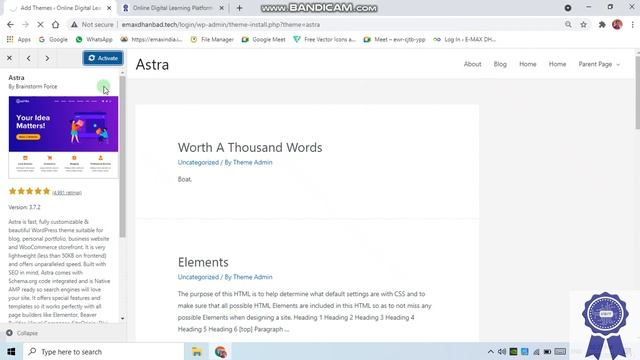
Task: Open a new browser tab
Action: 240,8
